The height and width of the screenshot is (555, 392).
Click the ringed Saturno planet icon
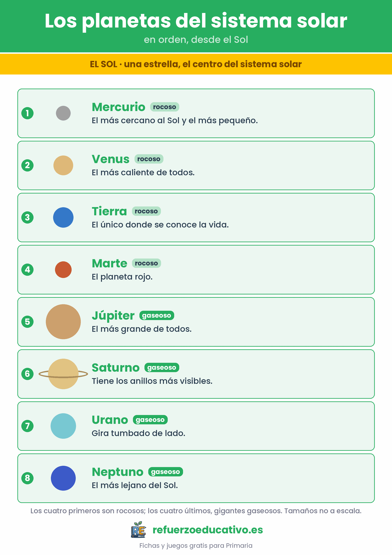pos(63,374)
